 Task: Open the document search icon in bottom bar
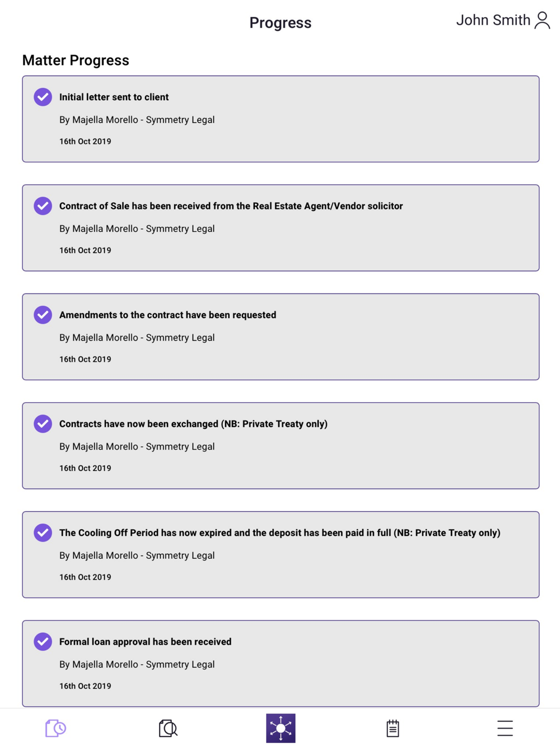tap(168, 728)
